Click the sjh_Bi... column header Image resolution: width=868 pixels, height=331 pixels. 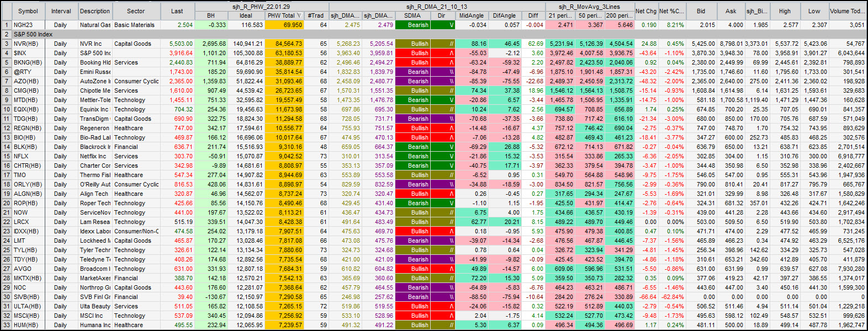click(757, 11)
